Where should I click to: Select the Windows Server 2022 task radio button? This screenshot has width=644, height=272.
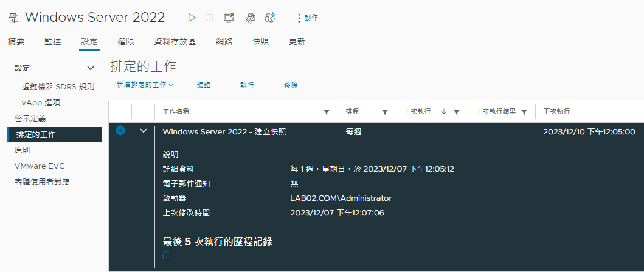(x=120, y=131)
